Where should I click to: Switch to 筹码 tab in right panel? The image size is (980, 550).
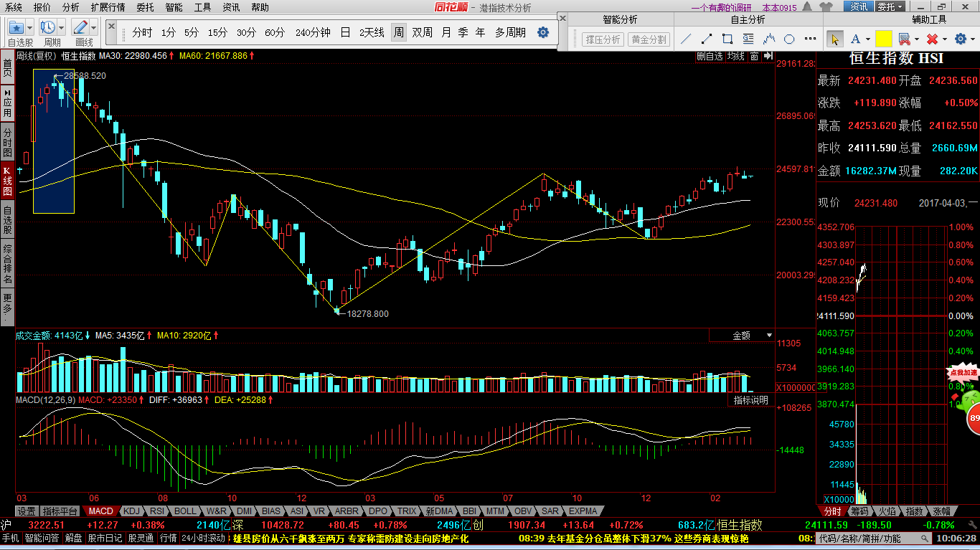(859, 511)
